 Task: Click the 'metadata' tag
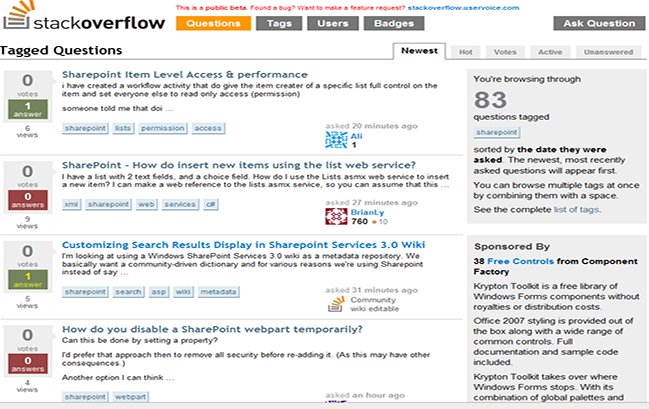pos(218,292)
